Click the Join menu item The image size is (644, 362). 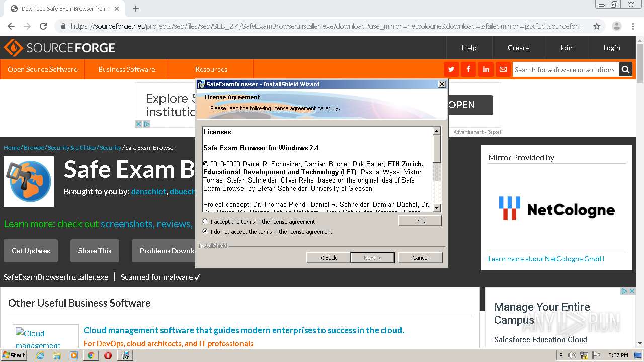click(x=566, y=48)
